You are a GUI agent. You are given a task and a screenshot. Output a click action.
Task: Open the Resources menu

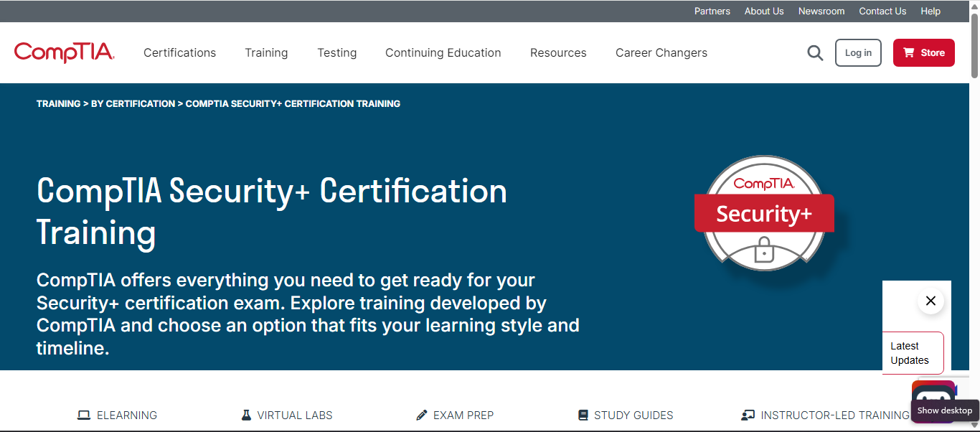(x=558, y=53)
